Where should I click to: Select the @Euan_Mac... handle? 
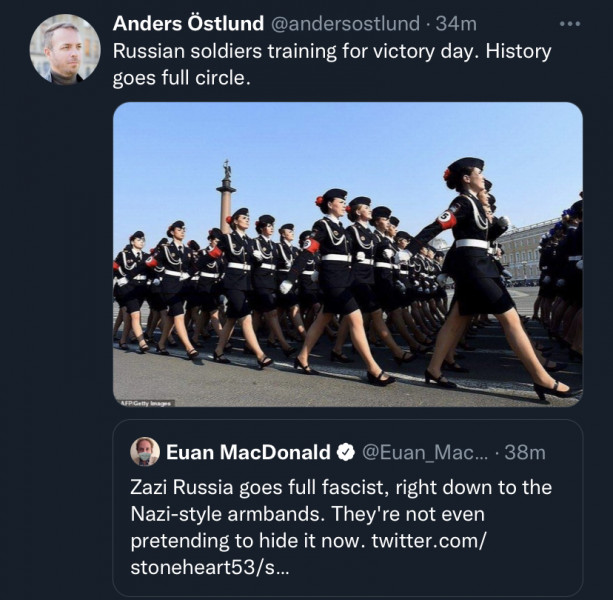pos(424,453)
